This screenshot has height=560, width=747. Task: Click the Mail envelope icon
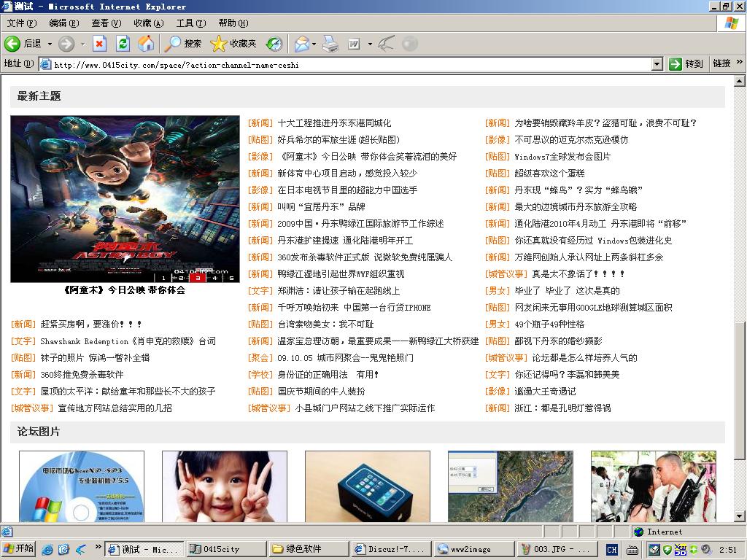pos(301,44)
